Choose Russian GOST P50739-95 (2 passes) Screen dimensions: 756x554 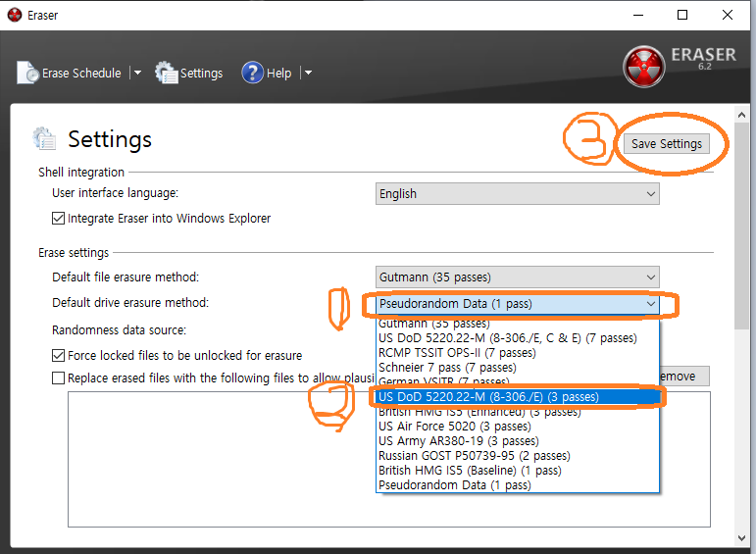518,456
